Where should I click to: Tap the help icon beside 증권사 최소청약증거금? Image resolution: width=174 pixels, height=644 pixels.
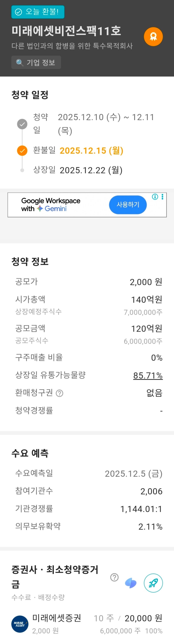(x=114, y=577)
